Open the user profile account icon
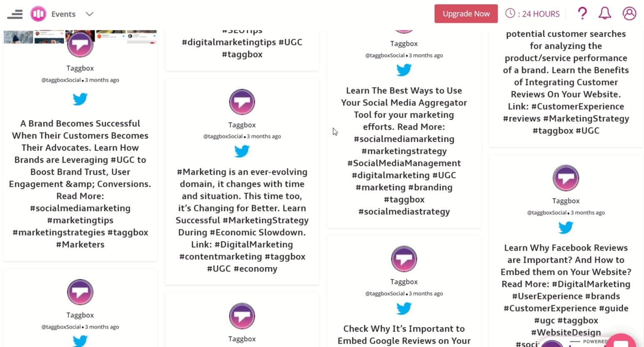This screenshot has height=347, width=644. (629, 14)
